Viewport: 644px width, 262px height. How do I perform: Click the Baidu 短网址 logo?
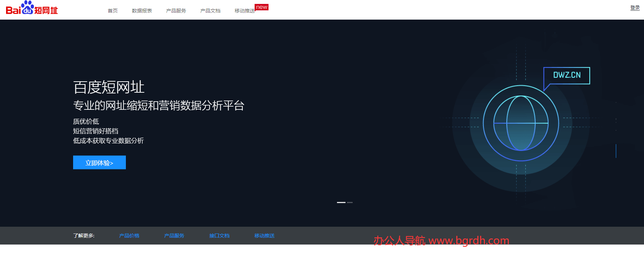tap(32, 9)
